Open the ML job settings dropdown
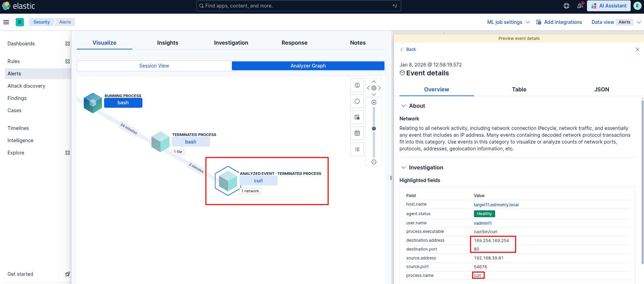644x284 pixels. (508, 22)
